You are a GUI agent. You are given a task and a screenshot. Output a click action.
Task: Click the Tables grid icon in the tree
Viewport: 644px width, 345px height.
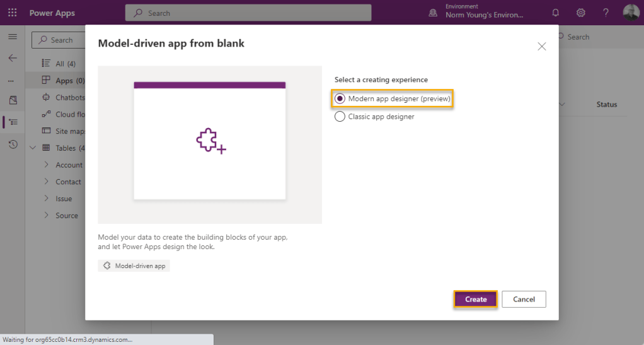(x=46, y=148)
